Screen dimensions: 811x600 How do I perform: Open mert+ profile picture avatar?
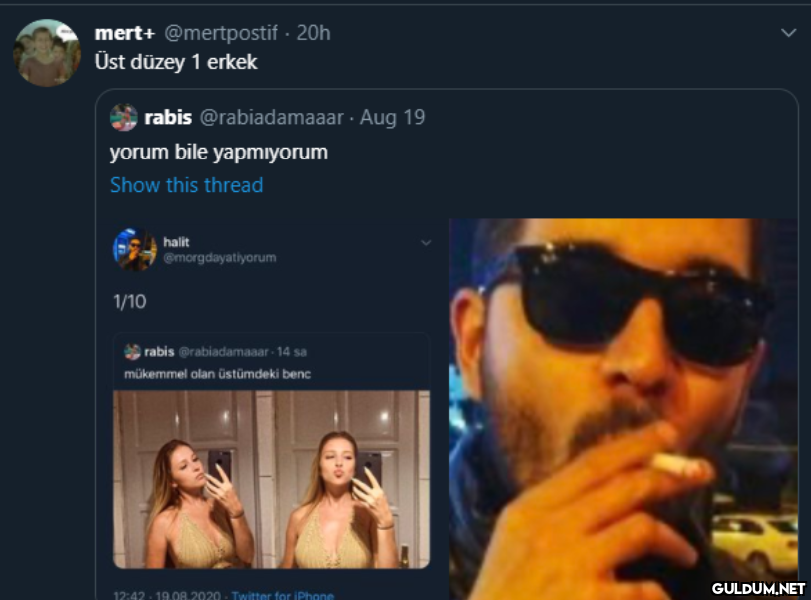point(47,53)
